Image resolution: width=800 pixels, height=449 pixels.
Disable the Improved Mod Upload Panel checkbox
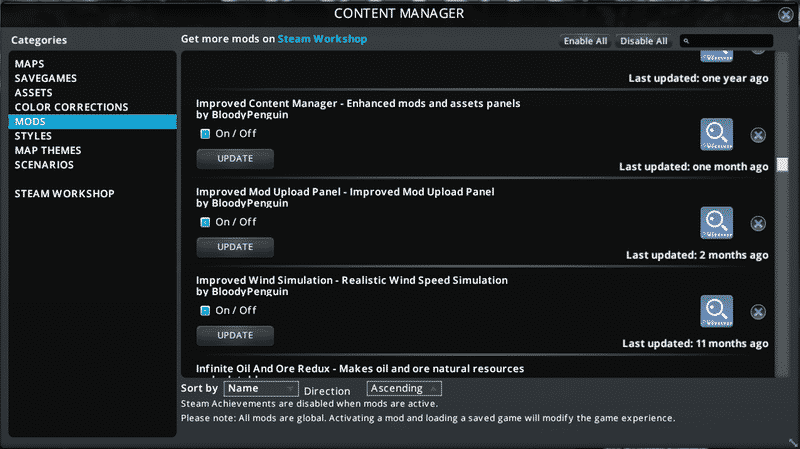click(205, 222)
